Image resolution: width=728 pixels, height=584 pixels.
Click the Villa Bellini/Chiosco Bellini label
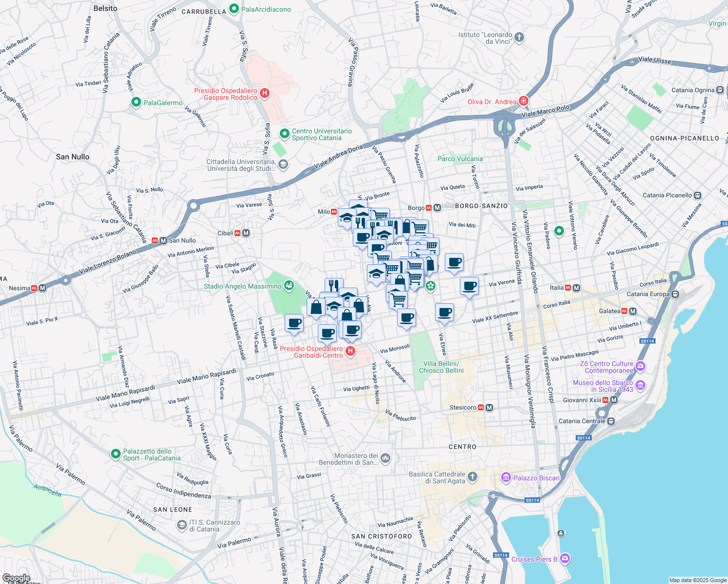tap(441, 367)
